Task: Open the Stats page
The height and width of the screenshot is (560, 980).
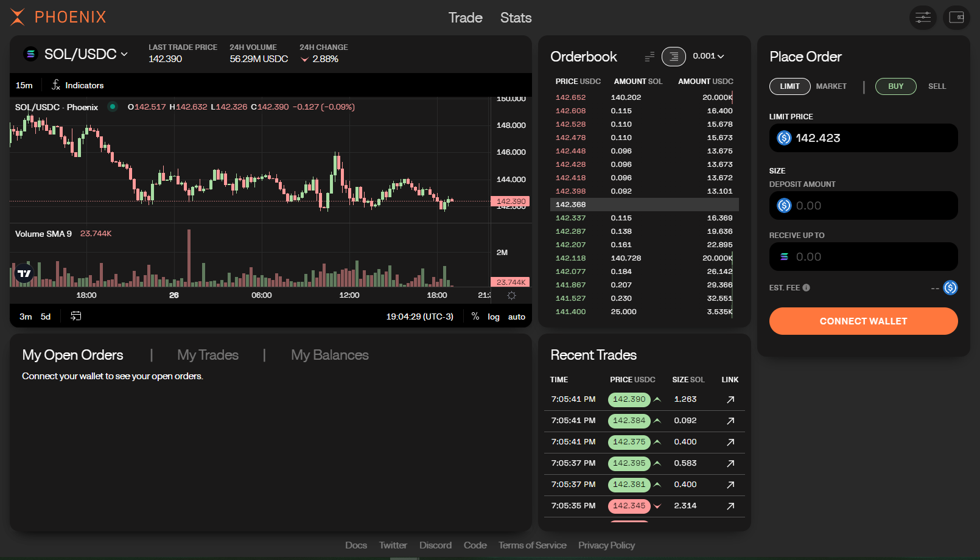Action: 516,18
